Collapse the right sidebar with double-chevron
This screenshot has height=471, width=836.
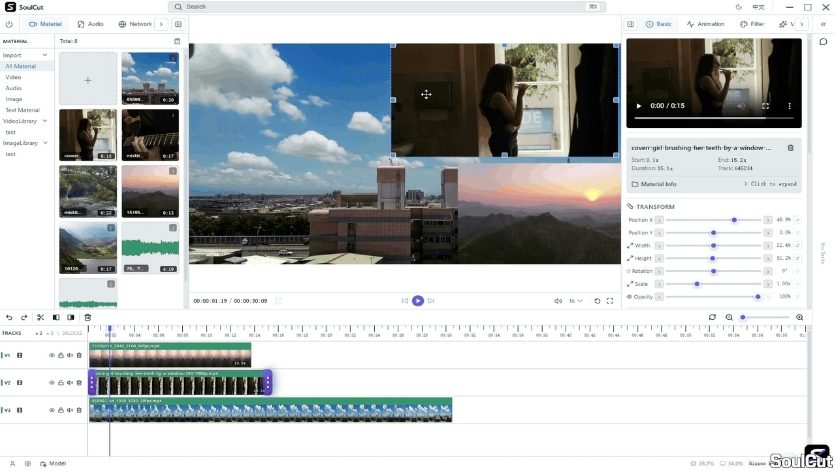click(x=823, y=24)
